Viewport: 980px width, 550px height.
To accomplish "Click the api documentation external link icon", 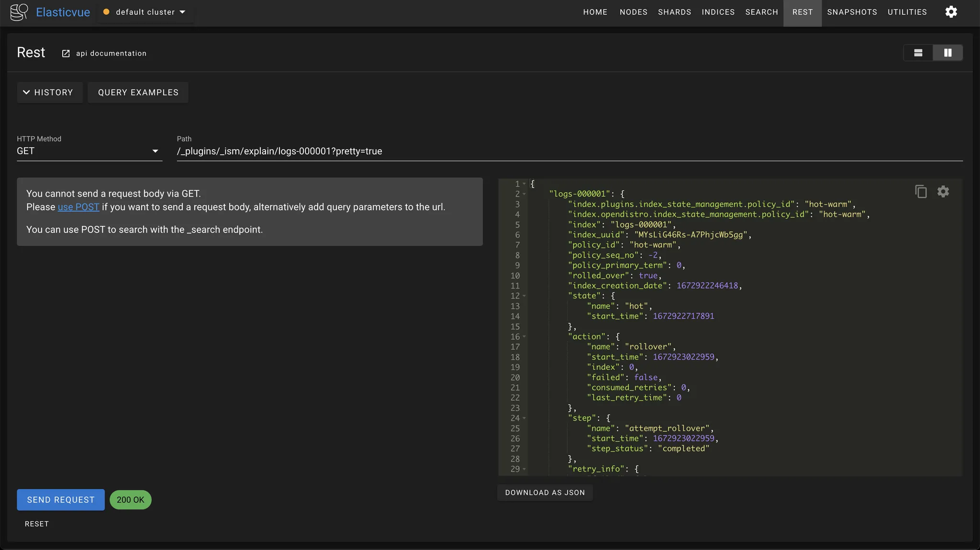I will (66, 53).
